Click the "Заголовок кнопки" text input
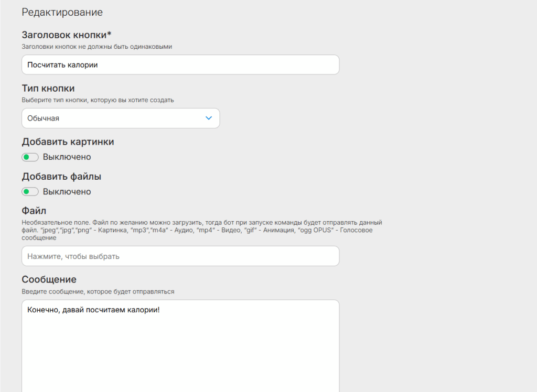Viewport: 537px width, 392px height. [180, 65]
